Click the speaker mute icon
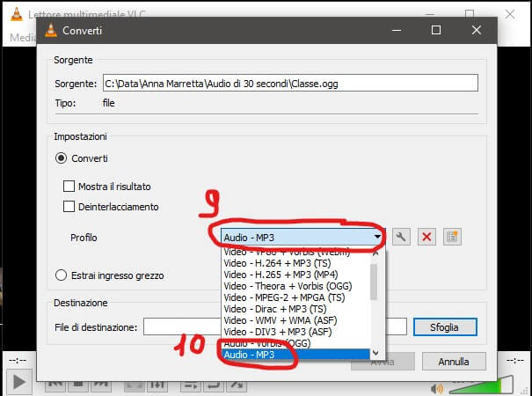The height and width of the screenshot is (396, 532). 436,387
